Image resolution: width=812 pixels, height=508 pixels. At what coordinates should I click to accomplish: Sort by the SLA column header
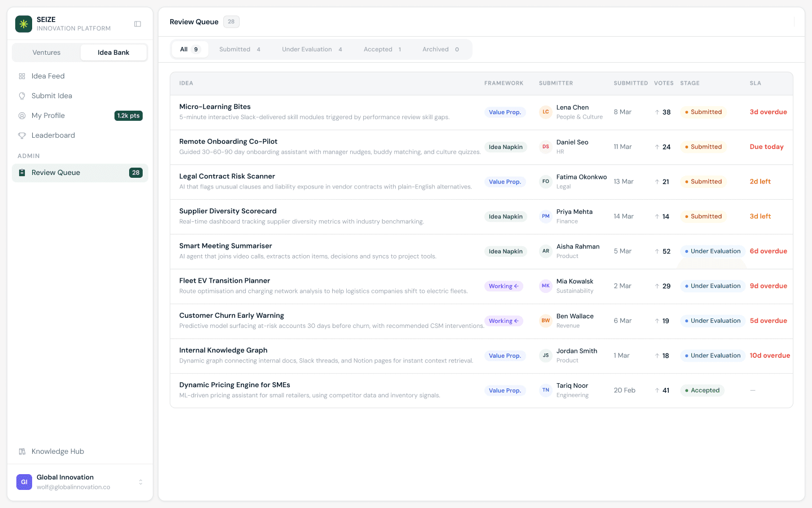pyautogui.click(x=755, y=84)
